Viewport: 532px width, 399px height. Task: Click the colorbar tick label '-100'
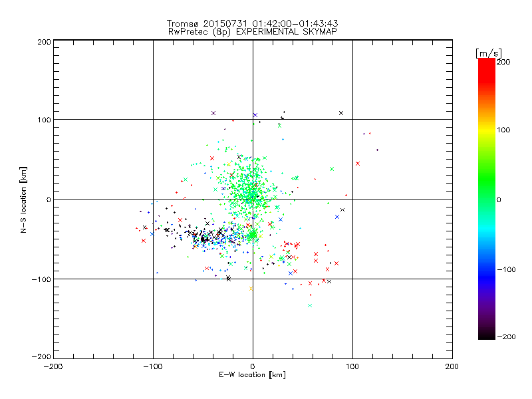pos(506,270)
